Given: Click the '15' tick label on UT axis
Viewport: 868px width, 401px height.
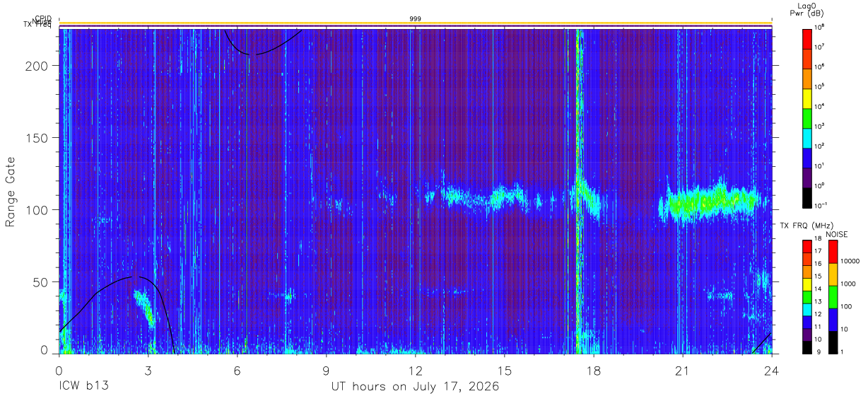Looking at the screenshot, I should [x=504, y=371].
